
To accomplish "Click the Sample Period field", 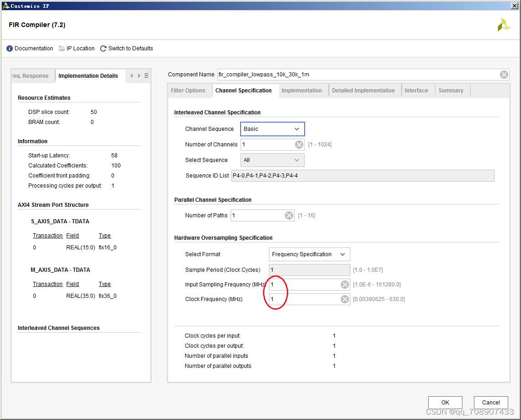I will 309,270.
